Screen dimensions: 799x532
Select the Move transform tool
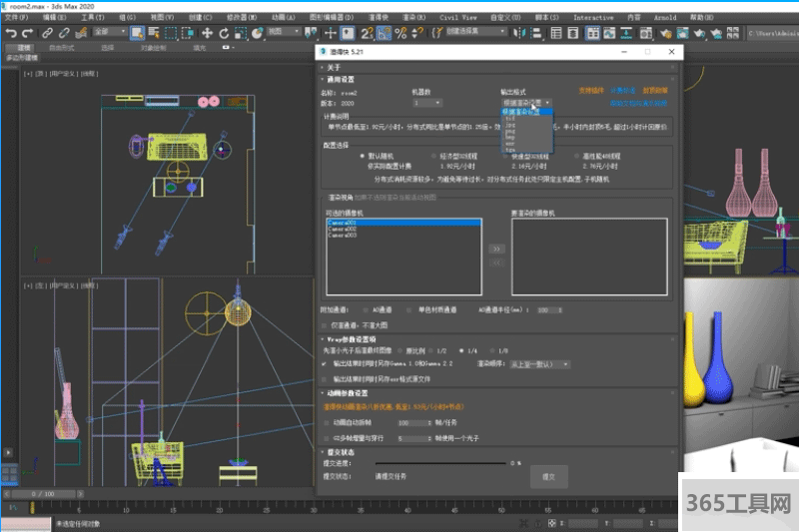208,32
